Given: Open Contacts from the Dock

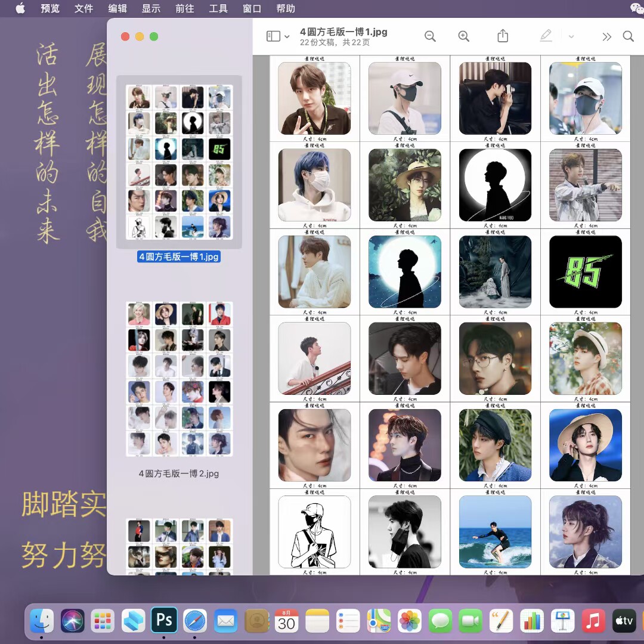Looking at the screenshot, I should pyautogui.click(x=256, y=621).
